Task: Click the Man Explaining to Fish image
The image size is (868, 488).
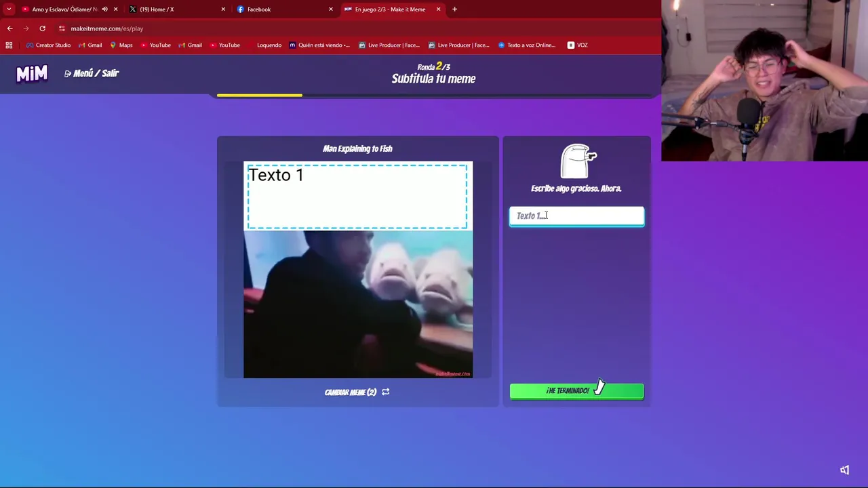Action: pyautogui.click(x=358, y=304)
